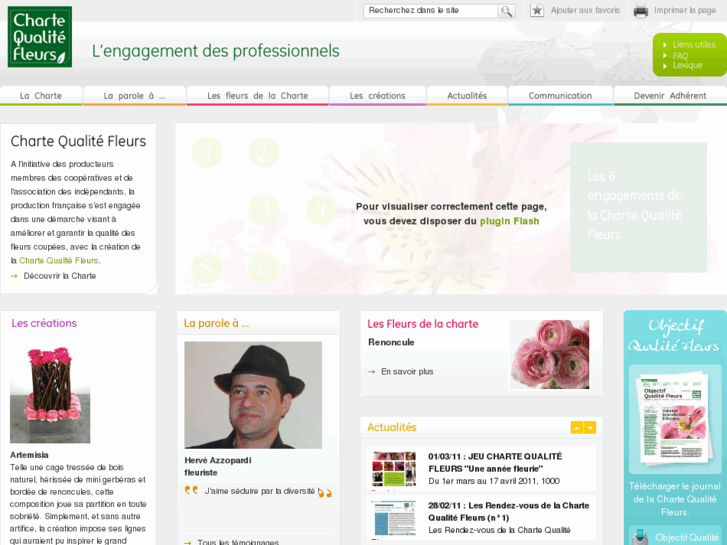Click the Objectif Qualité Fleurs journal cover
This screenshot has width=727, height=545.
(x=675, y=418)
